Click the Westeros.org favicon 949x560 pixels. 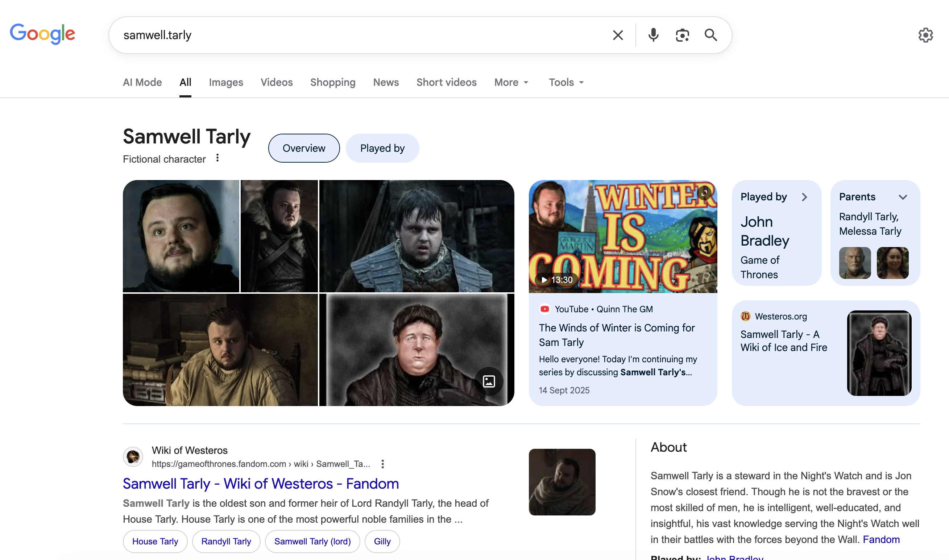(x=745, y=316)
